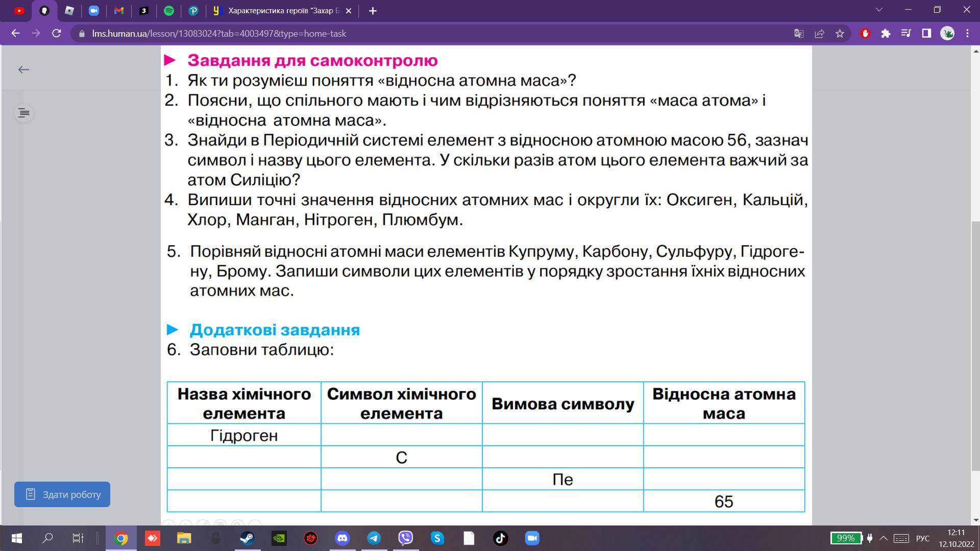
Task: Click the Пе table cell
Action: 562,479
